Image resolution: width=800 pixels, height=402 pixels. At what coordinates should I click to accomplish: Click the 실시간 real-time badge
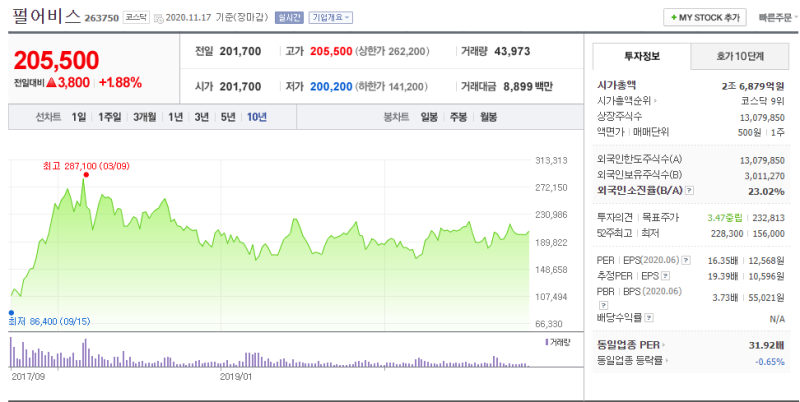pyautogui.click(x=289, y=18)
